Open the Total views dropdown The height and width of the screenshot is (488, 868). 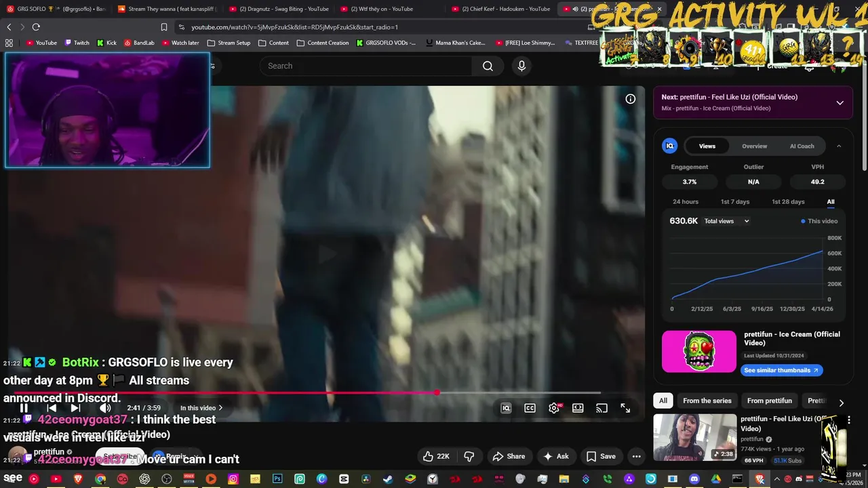pos(726,221)
